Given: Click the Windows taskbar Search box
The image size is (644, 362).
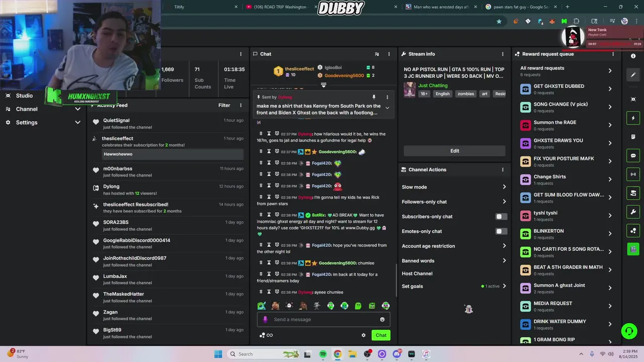Looking at the screenshot, I should point(263,354).
